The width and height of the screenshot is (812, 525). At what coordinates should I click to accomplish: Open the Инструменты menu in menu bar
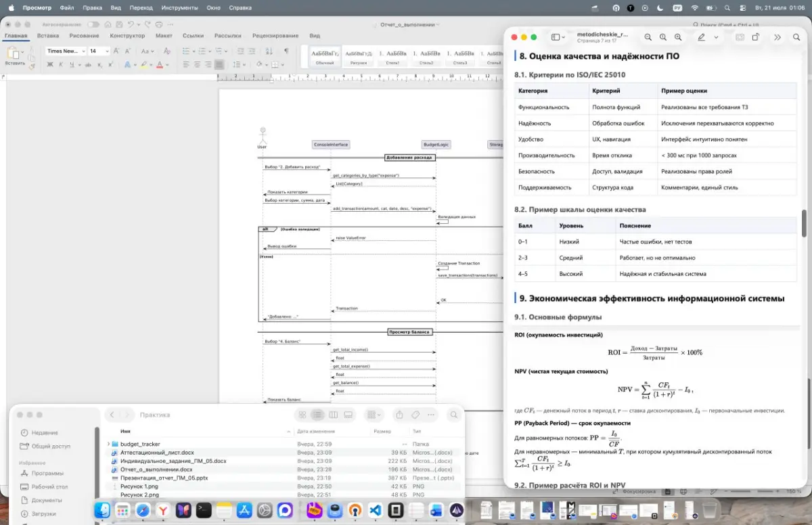[180, 7]
